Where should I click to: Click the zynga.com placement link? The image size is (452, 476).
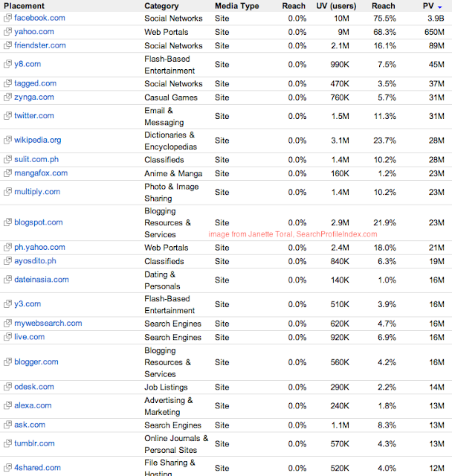(34, 97)
